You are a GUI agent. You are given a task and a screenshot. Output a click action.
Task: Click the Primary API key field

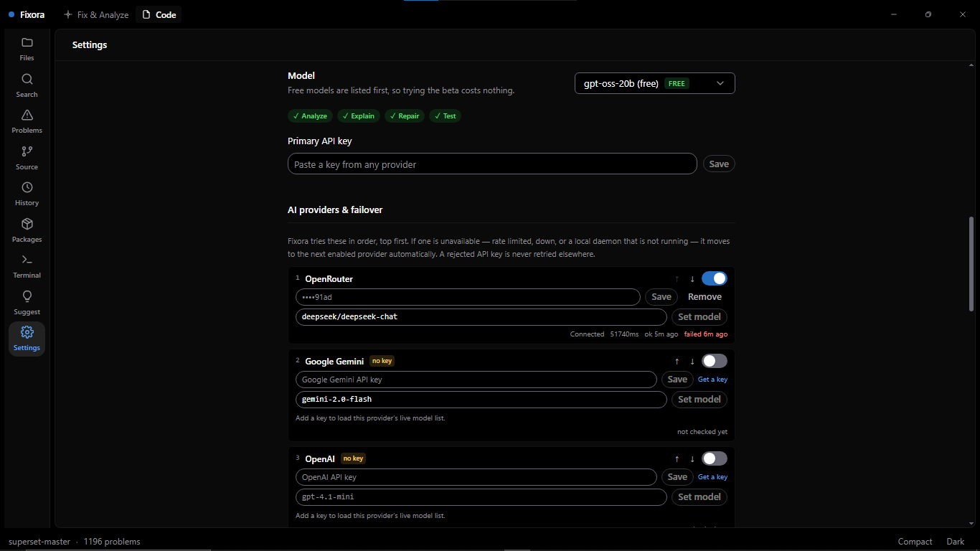point(492,164)
